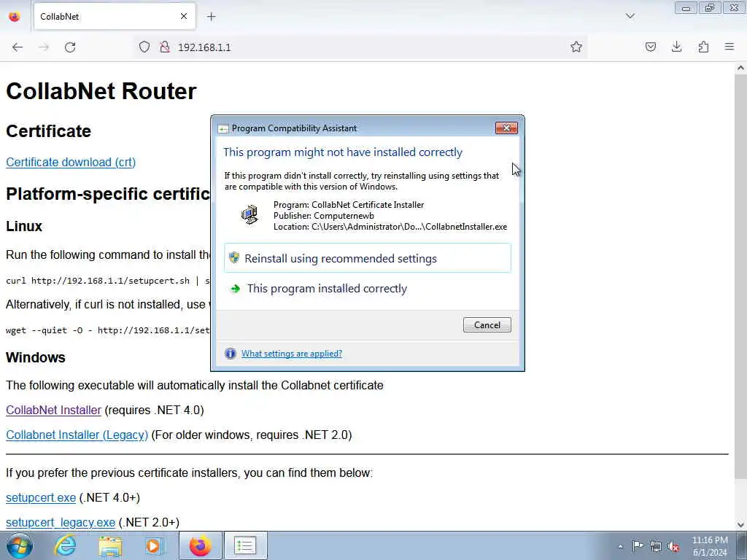The image size is (747, 560).
Task: Open Windows Explorer folder in taskbar
Action: [x=110, y=545]
